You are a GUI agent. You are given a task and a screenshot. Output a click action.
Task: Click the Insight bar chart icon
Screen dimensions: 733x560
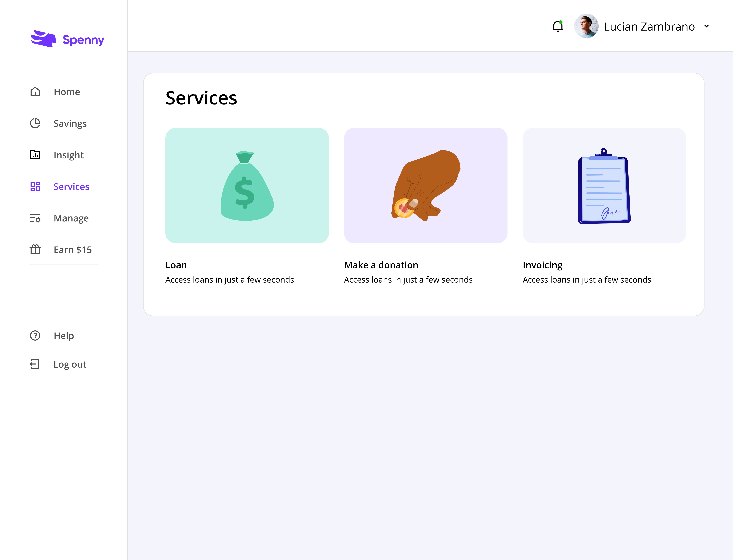tap(35, 155)
